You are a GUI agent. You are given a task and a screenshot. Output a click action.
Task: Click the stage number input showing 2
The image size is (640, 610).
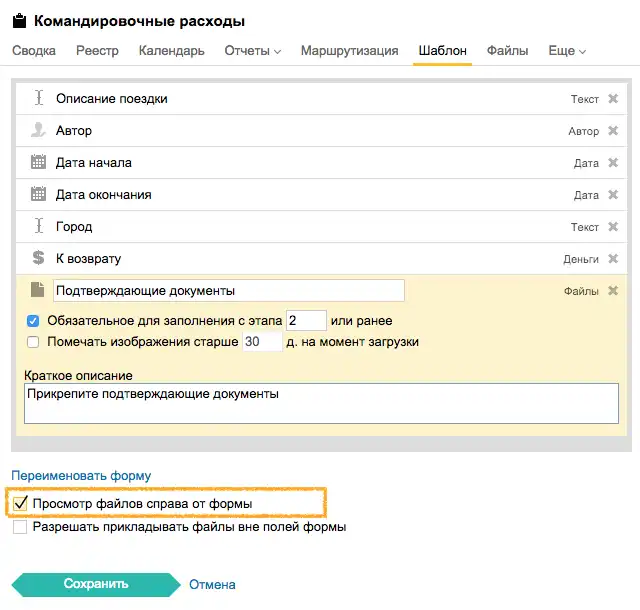[306, 321]
